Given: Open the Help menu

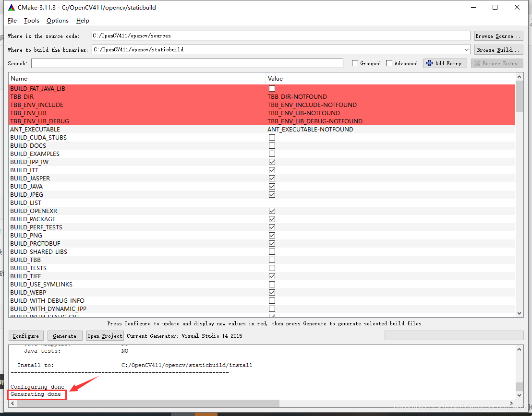Looking at the screenshot, I should coord(83,20).
